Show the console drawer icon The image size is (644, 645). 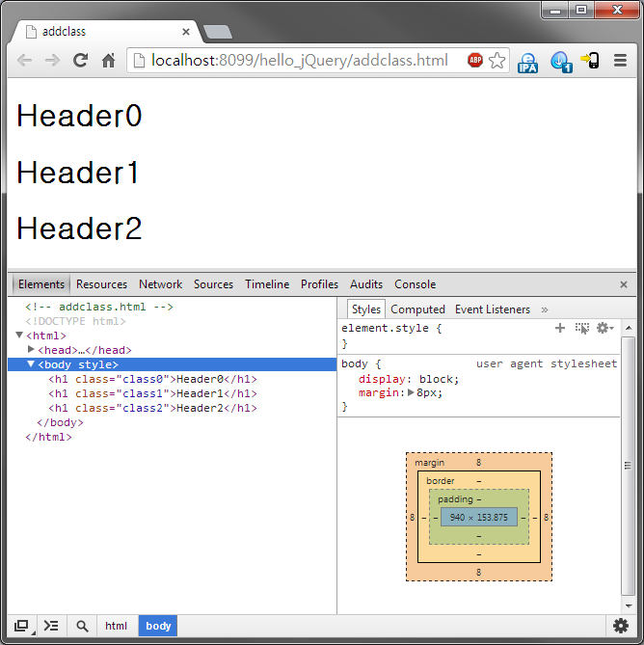tap(51, 626)
